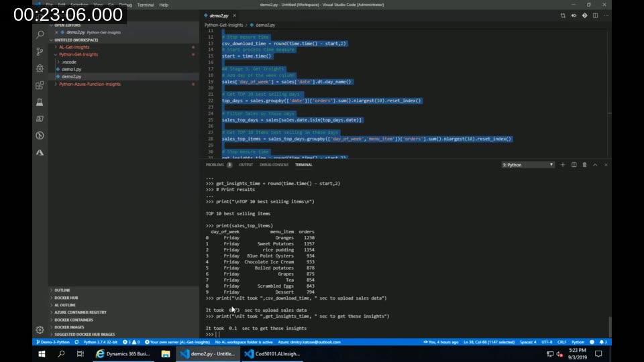
Task: Open demo1.py in the explorer
Action: coord(72,69)
